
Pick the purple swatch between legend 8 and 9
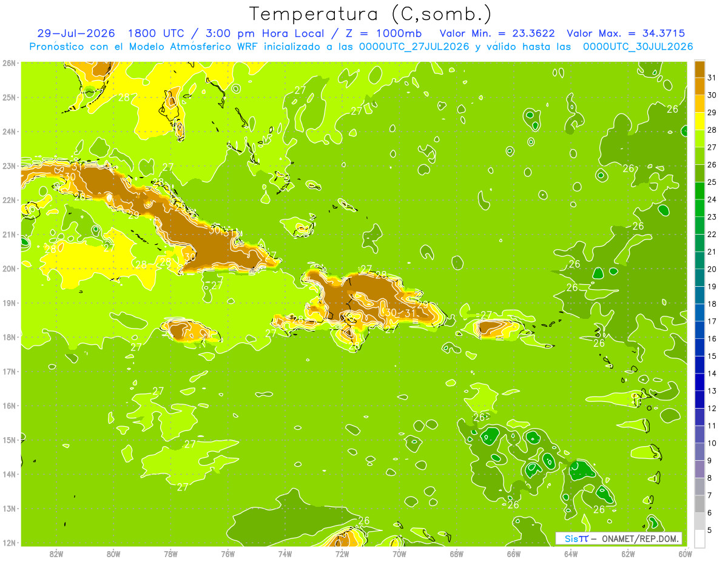(x=700, y=469)
